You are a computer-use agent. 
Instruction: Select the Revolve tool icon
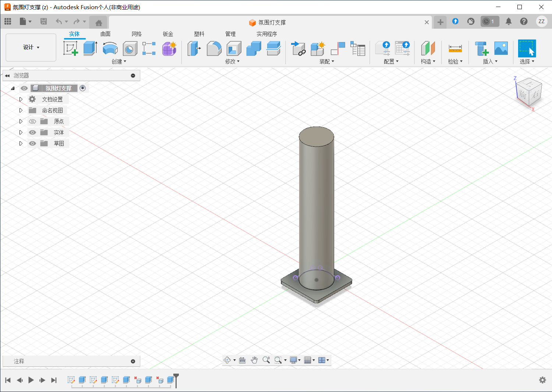(x=110, y=48)
